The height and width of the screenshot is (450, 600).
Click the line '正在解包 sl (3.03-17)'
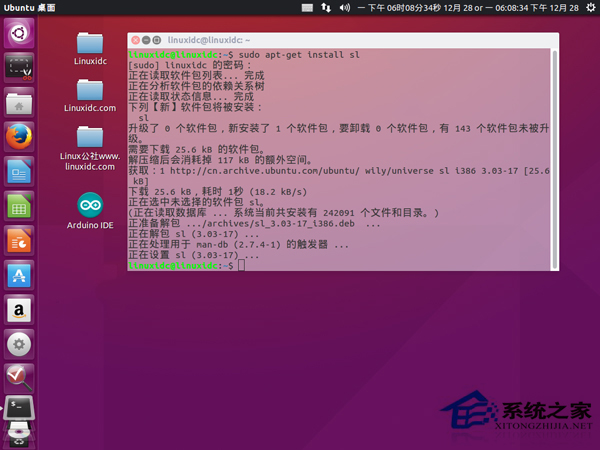click(x=194, y=234)
